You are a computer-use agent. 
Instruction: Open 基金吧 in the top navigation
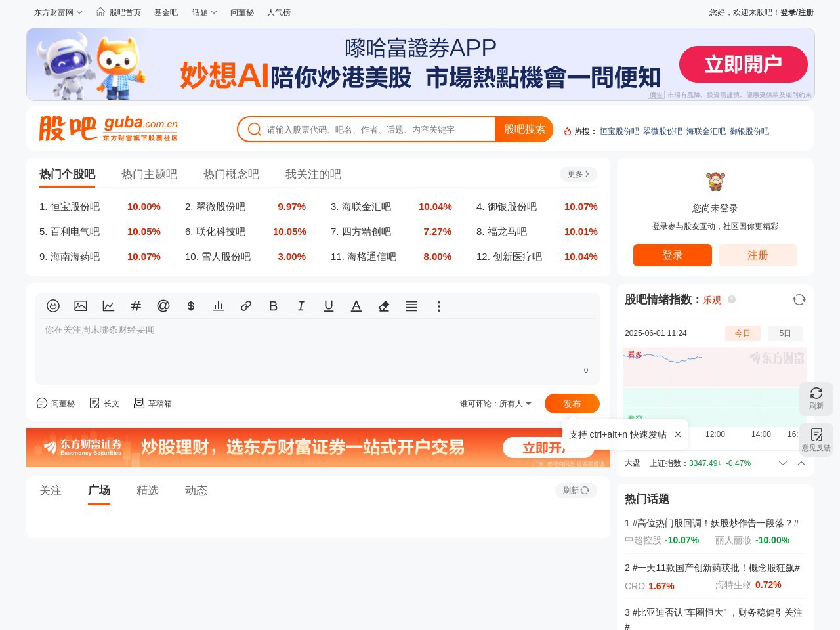(166, 12)
